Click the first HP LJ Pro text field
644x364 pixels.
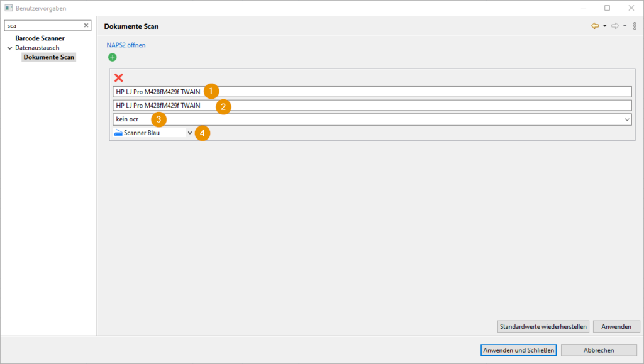click(x=371, y=92)
